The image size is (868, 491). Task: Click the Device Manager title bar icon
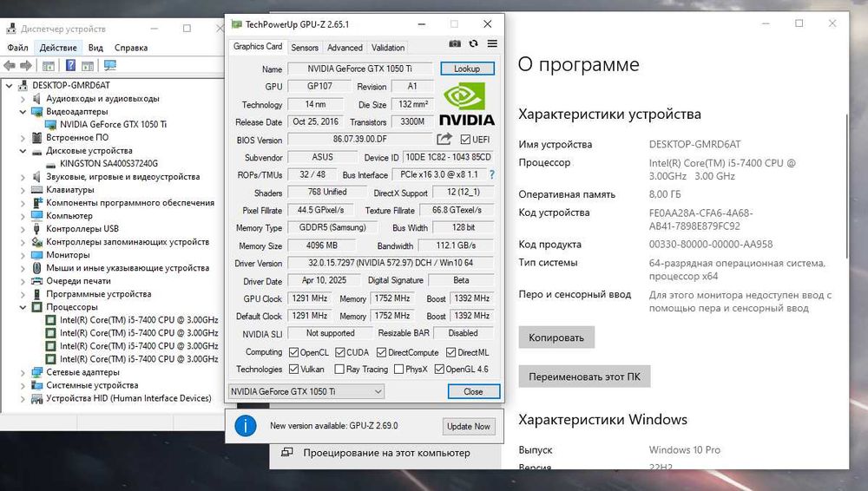(x=11, y=29)
